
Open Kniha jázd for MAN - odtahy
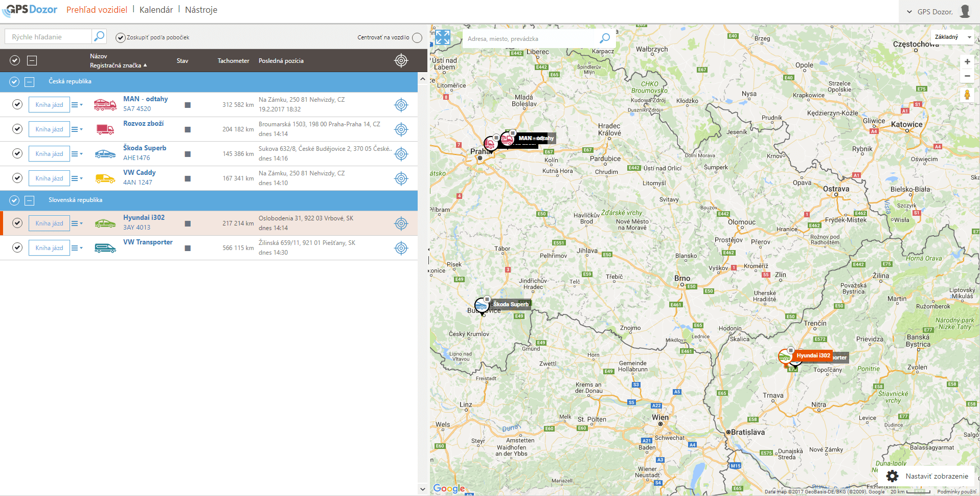[49, 105]
